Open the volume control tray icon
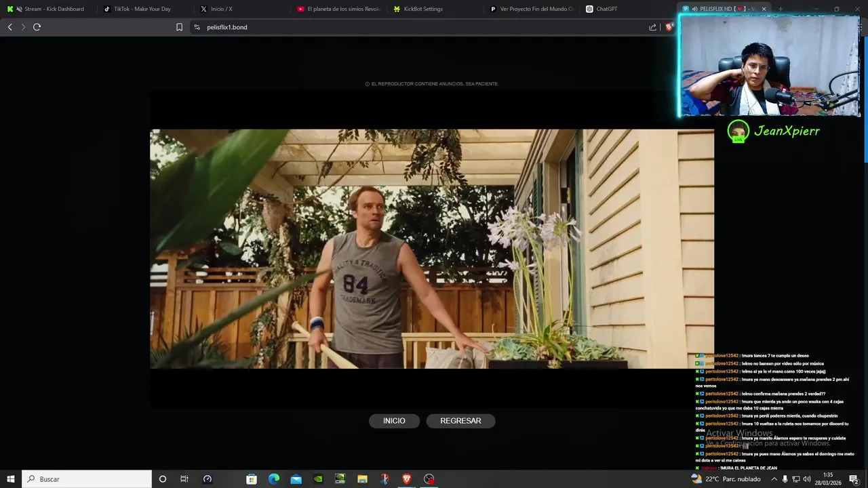 [x=807, y=479]
